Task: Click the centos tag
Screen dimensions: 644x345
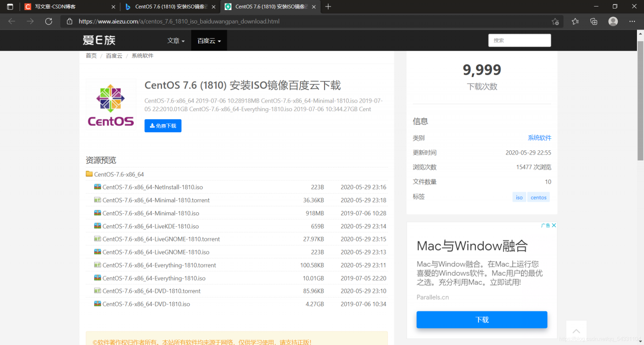Action: 538,197
